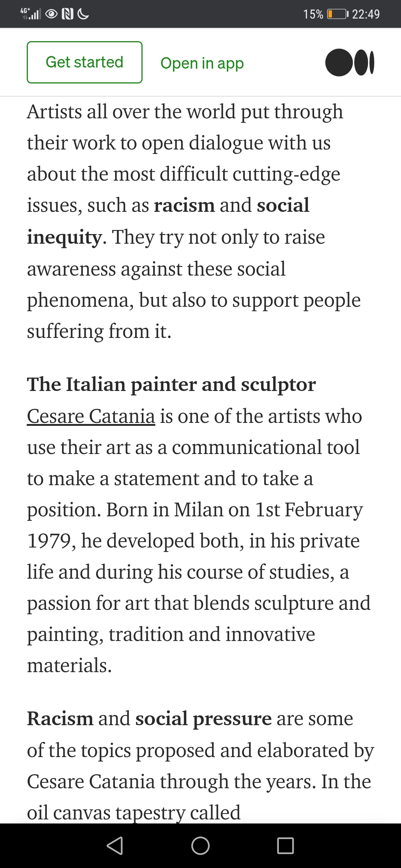The height and width of the screenshot is (868, 401).
Task: Click the Get started button
Action: (85, 62)
